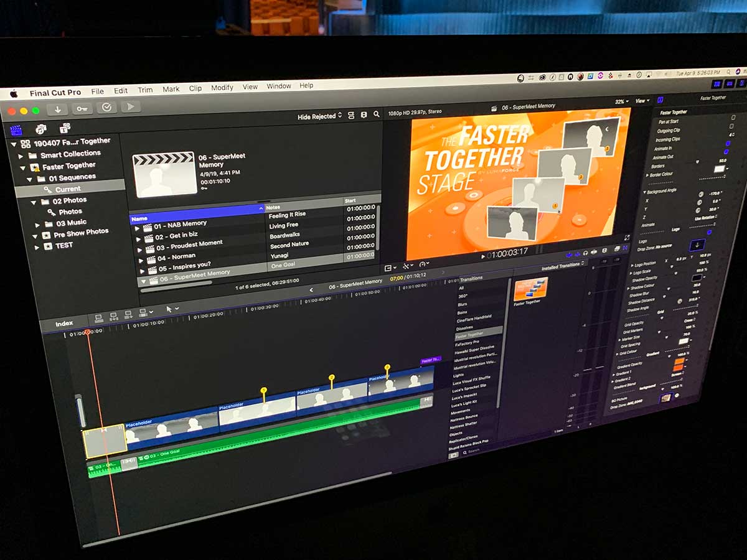Toggle the Animate In checkbox
The height and width of the screenshot is (560, 747).
click(728, 144)
